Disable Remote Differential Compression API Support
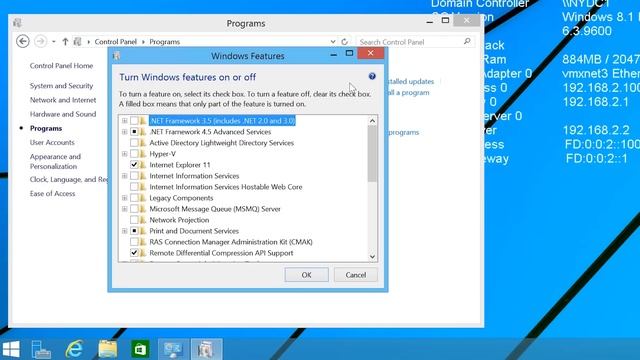Image resolution: width=640 pixels, height=360 pixels. point(134,253)
